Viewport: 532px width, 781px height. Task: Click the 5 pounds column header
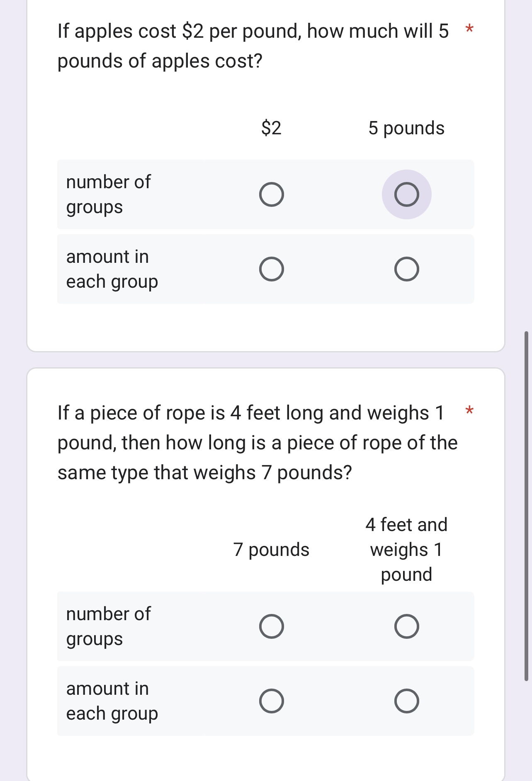[x=407, y=128]
